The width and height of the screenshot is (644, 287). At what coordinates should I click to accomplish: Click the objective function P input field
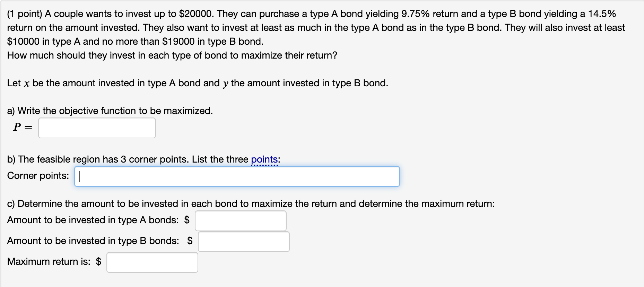[96, 128]
